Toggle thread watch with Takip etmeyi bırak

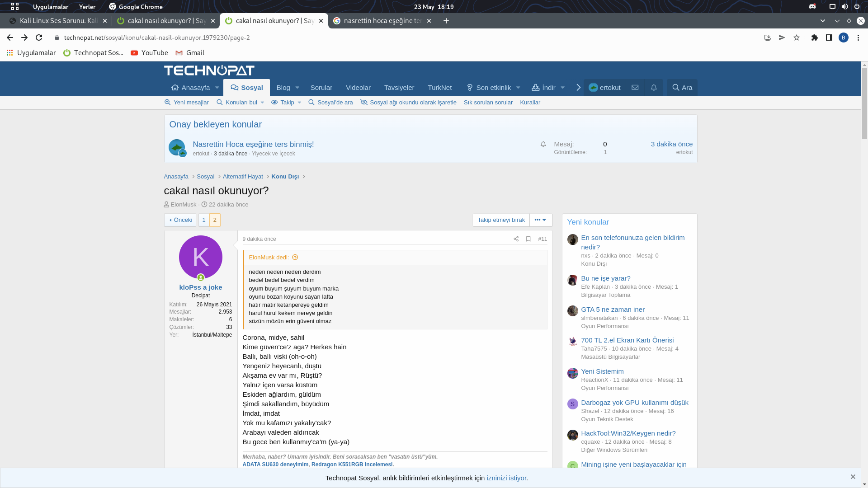point(501,220)
